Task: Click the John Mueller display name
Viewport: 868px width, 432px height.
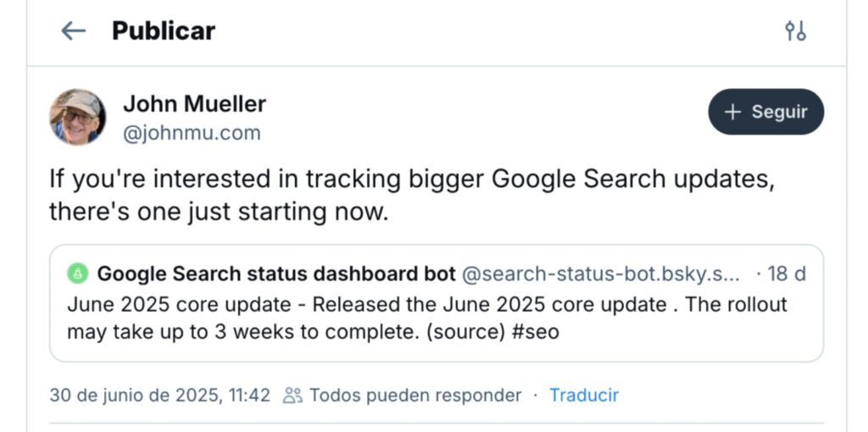Action: click(x=194, y=103)
